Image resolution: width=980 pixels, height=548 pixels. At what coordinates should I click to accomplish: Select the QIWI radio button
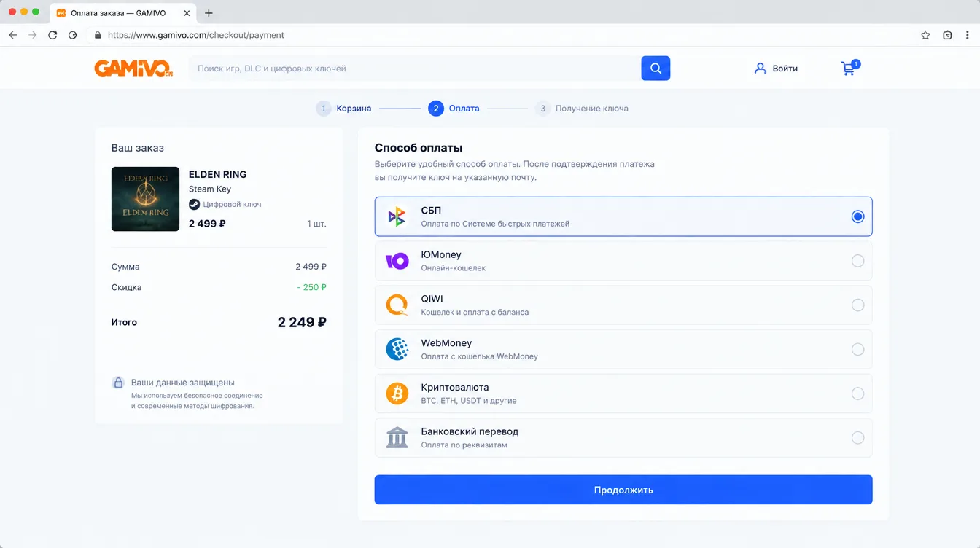[x=857, y=305]
